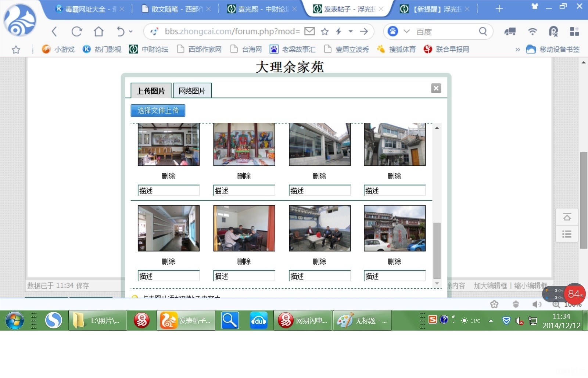Click the browser refresh icon

[x=76, y=32]
